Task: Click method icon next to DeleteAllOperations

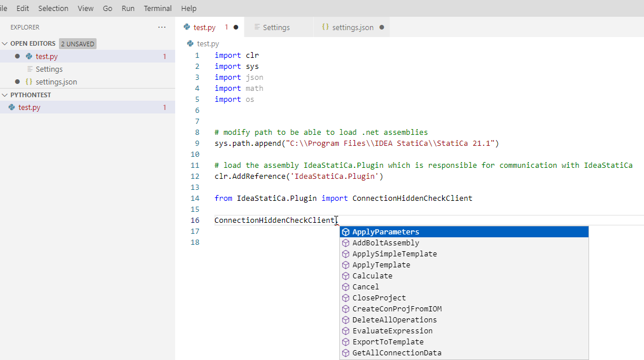Action: tap(346, 320)
